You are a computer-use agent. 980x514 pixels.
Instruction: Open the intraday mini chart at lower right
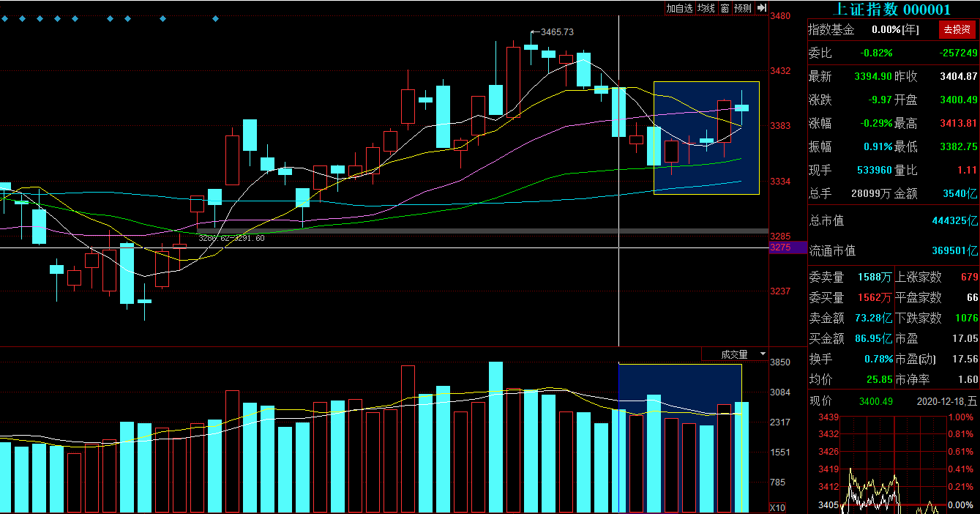[x=893, y=463]
